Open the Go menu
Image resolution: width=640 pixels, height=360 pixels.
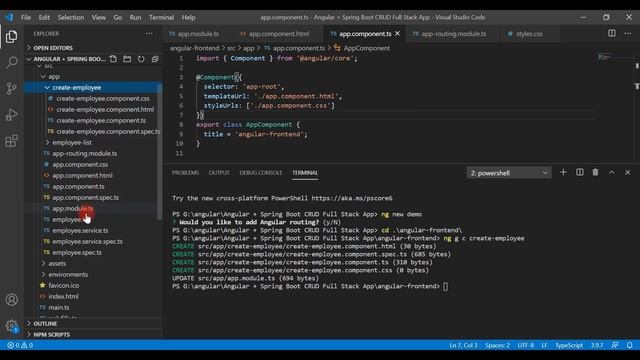[118, 18]
